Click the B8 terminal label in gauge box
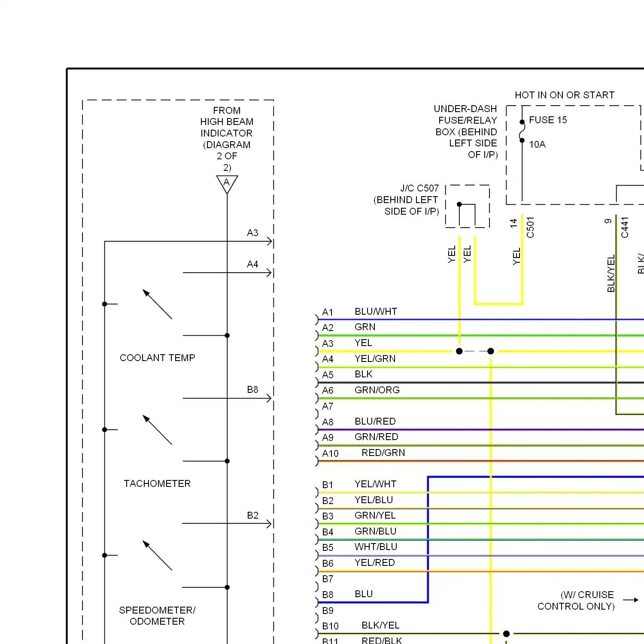 (252, 390)
